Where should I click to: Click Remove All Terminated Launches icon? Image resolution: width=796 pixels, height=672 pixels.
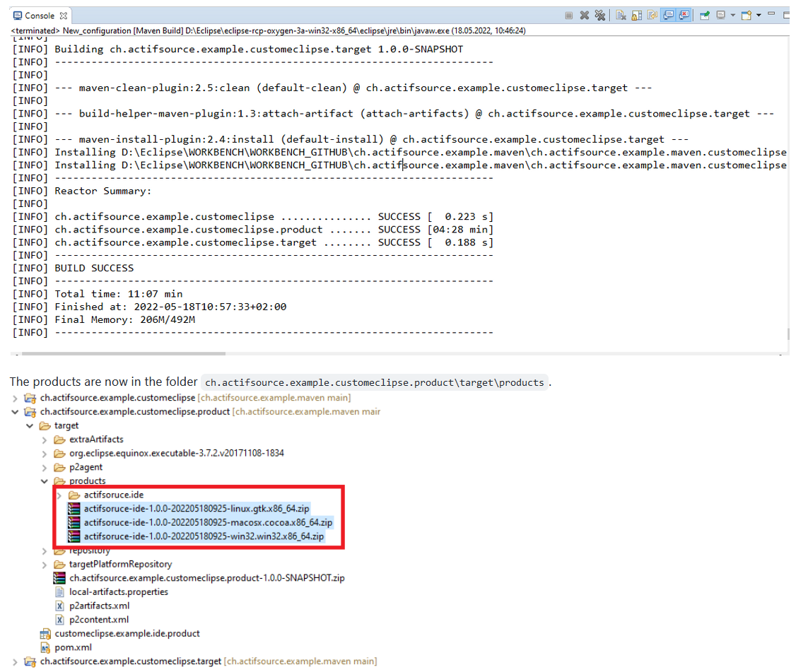pyautogui.click(x=599, y=15)
